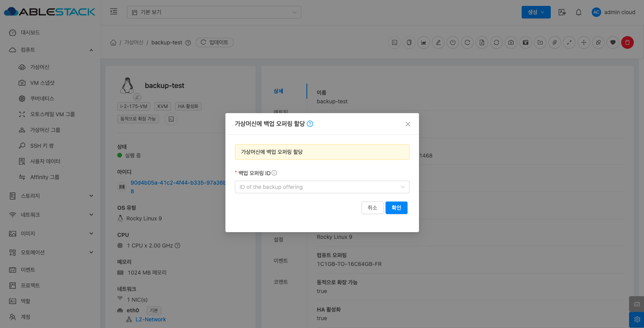The image size is (644, 328).
Task: Click the 확인 confirm button
Action: point(396,208)
